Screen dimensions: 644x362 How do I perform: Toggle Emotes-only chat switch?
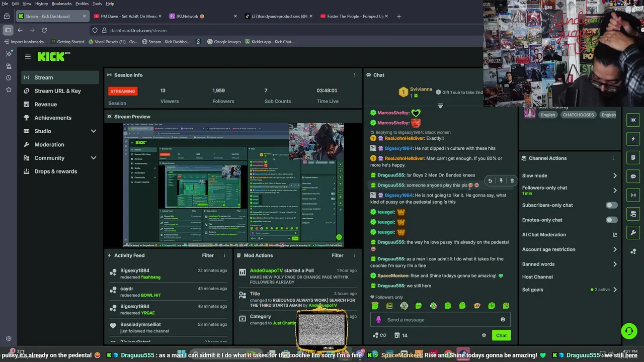[x=611, y=220]
